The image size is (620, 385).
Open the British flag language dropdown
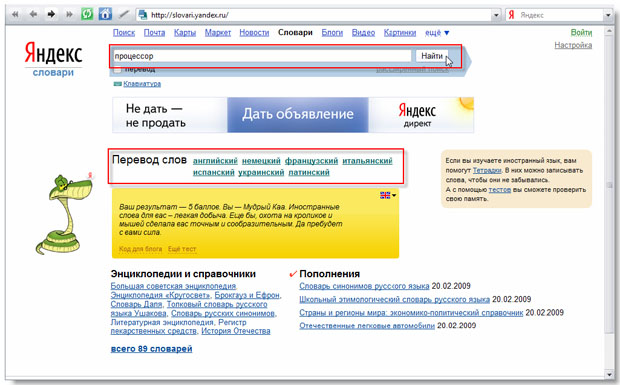(388, 195)
